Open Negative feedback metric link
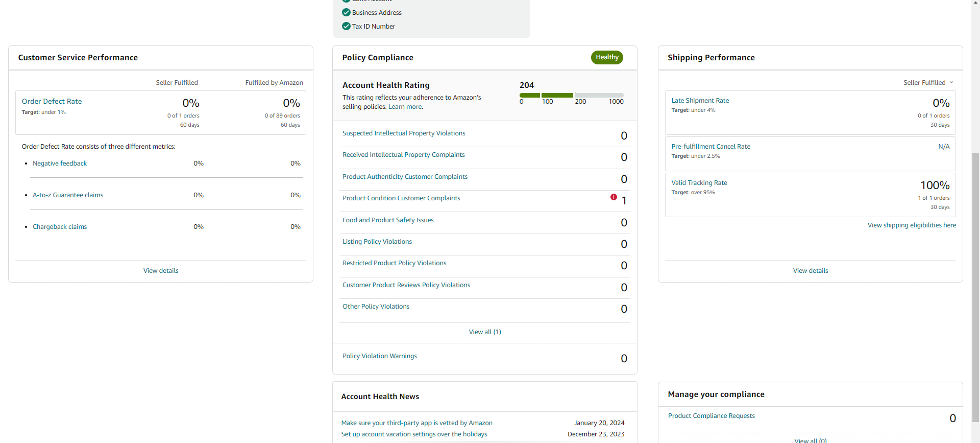Image resolution: width=980 pixels, height=443 pixels. (x=60, y=164)
